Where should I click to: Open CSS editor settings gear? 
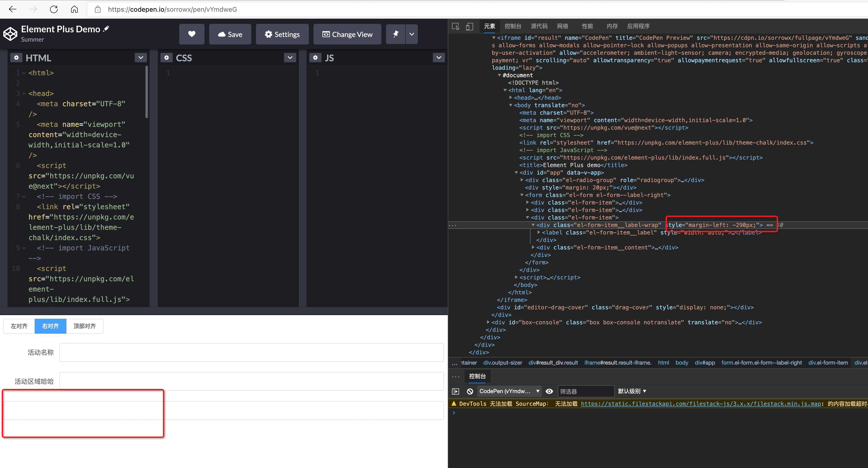(x=166, y=58)
